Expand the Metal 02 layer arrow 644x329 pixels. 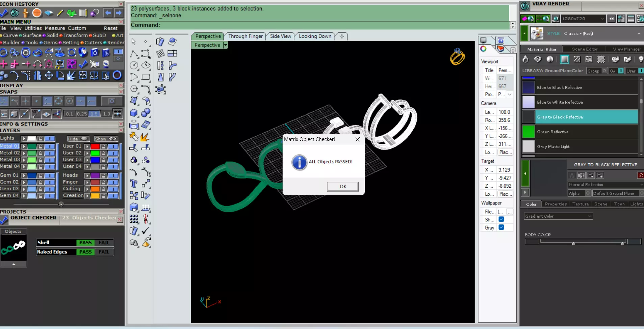(x=24, y=153)
